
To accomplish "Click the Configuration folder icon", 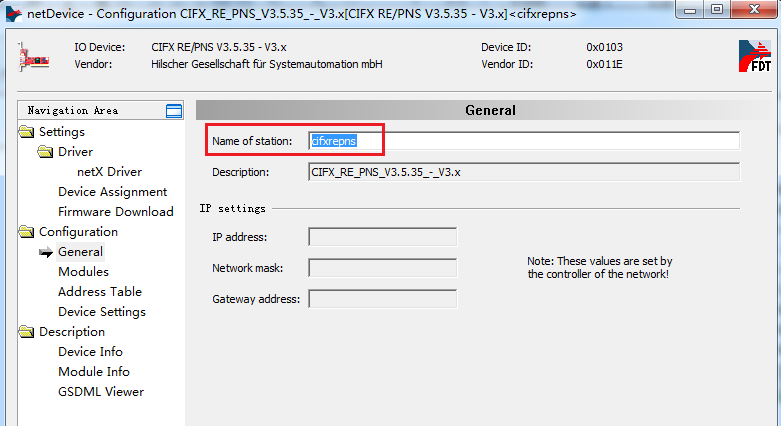I will 26,232.
